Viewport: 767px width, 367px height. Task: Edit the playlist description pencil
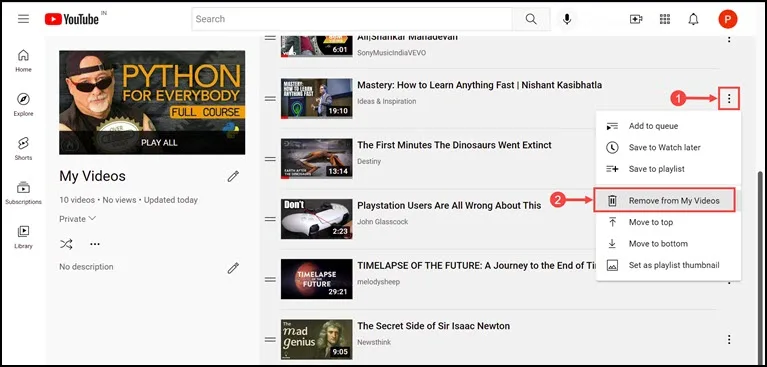[233, 268]
